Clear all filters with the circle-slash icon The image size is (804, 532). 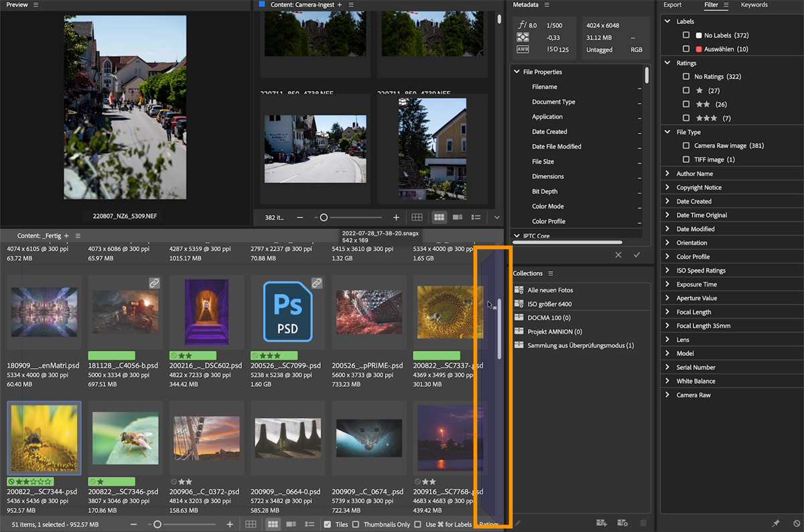[797, 523]
